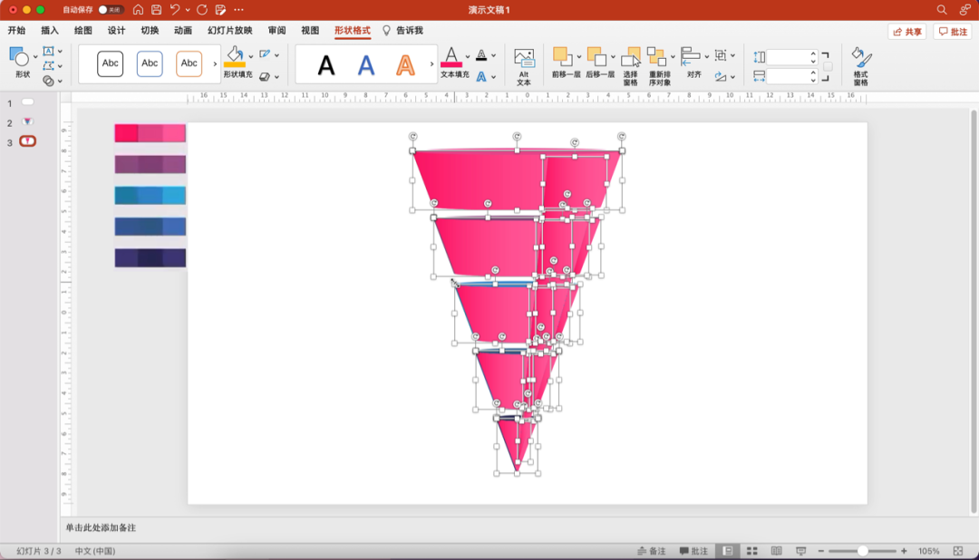Click the Share (共享) button

(907, 31)
